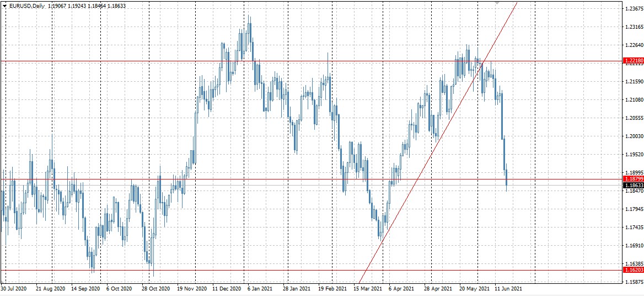This screenshot has width=644, height=296.
Task: Click the 20 May 2021 date label
Action: 475,289
